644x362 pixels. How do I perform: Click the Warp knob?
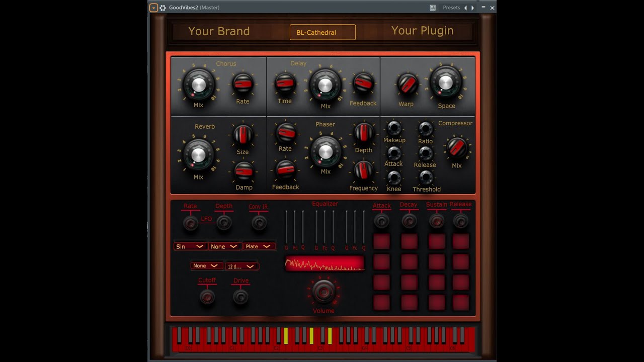coord(407,84)
